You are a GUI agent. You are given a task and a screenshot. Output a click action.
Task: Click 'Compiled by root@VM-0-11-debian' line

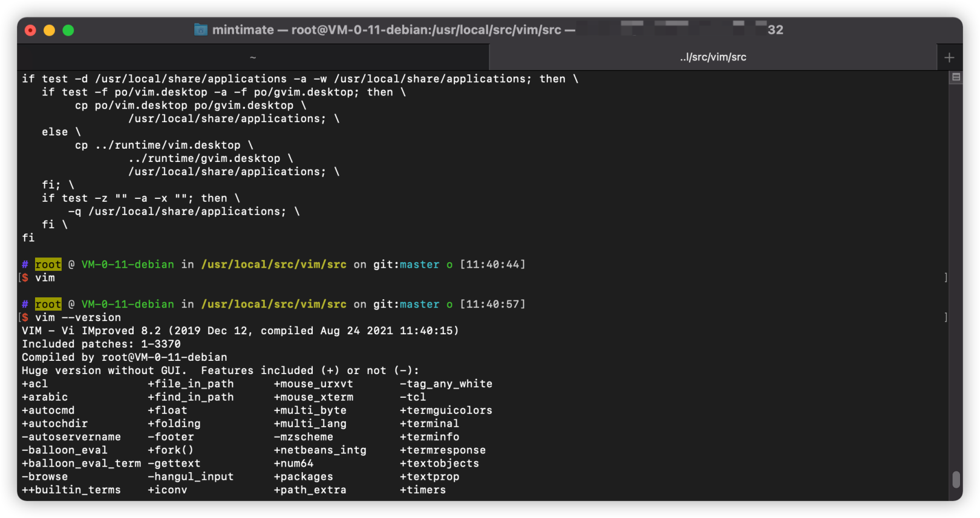125,357
